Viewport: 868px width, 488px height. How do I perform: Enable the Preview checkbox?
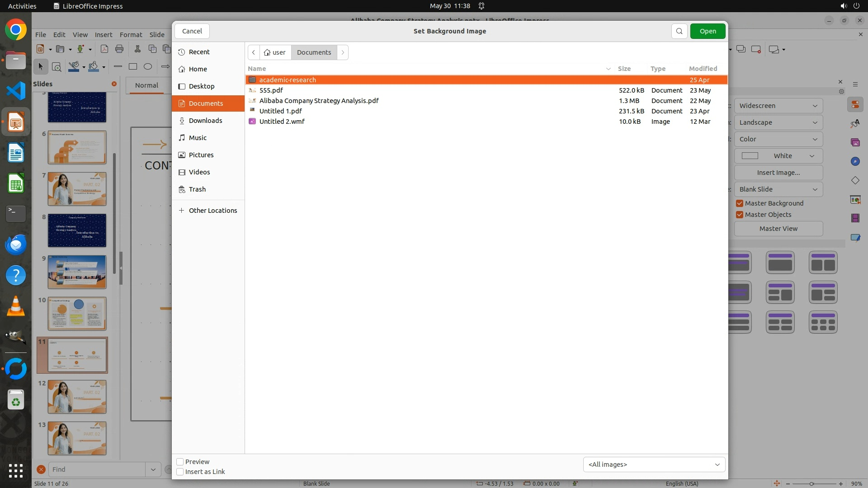tap(180, 462)
